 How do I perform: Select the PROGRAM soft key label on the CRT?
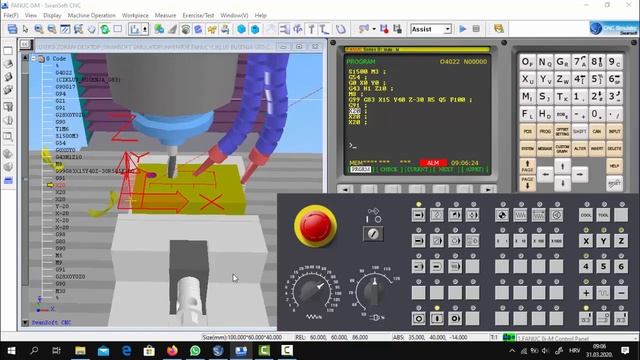(361, 169)
